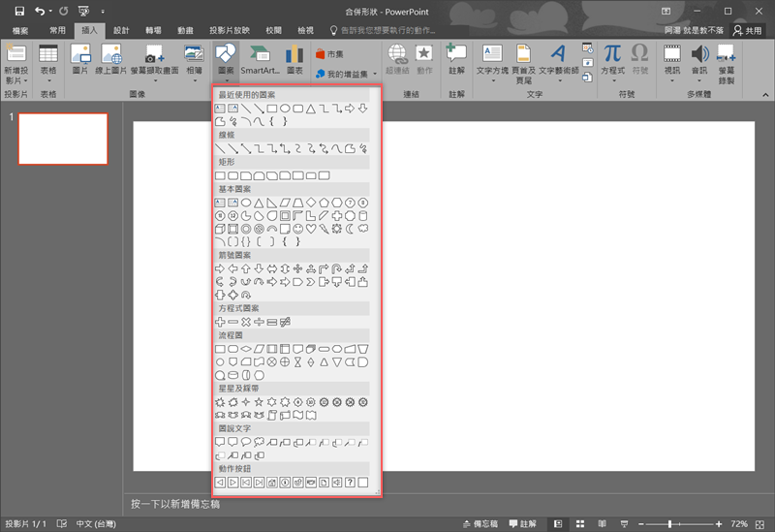Toggle the 註解 comments button in status bar

pyautogui.click(x=521, y=523)
